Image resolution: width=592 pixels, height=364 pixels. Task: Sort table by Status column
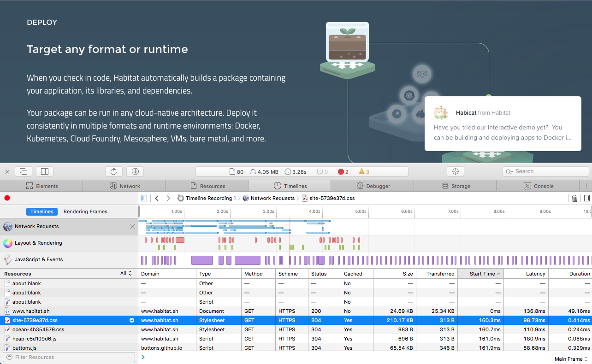pos(325,274)
